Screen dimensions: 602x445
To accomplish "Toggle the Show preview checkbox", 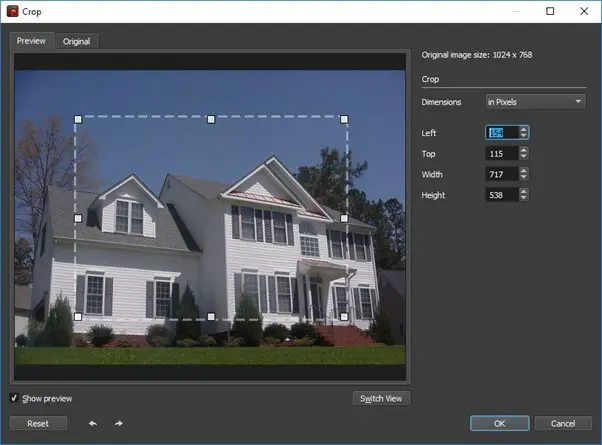I will [14, 398].
